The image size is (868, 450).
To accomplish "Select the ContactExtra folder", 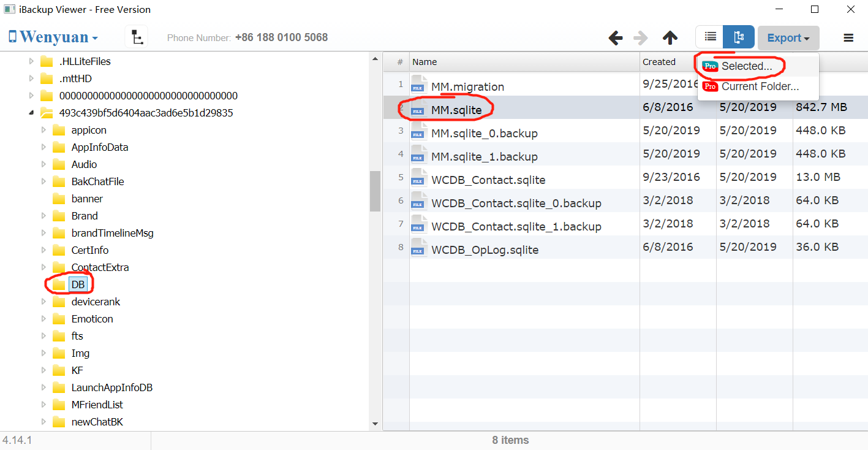I will [100, 267].
